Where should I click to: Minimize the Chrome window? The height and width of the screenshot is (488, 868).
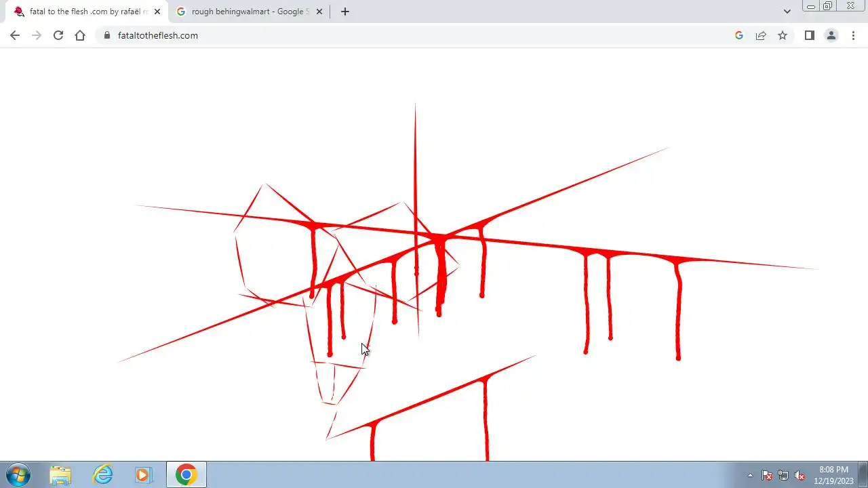(810, 6)
